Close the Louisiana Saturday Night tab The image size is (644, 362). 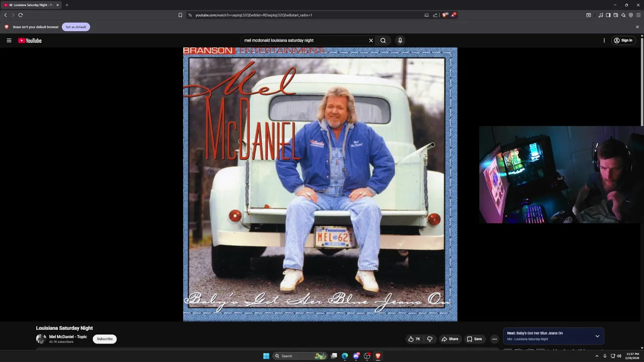click(x=57, y=5)
